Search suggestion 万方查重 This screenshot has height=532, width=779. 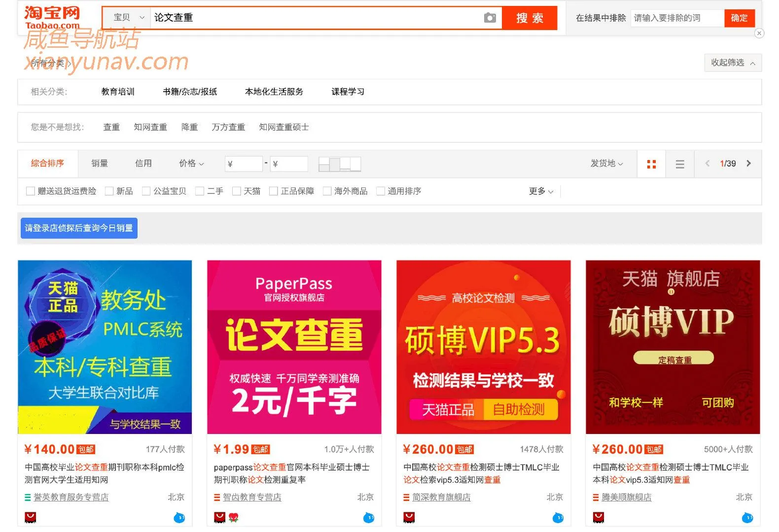[x=228, y=127]
